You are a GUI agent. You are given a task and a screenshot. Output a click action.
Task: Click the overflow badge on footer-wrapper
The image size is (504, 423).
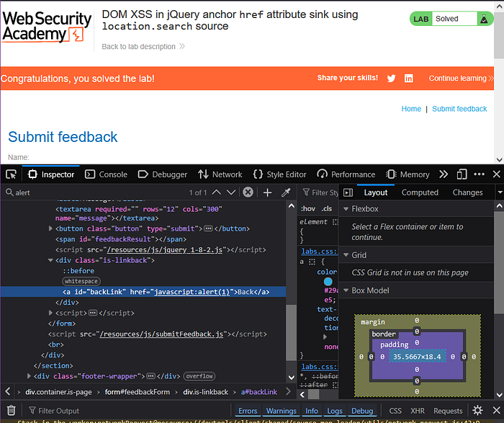[199, 376]
